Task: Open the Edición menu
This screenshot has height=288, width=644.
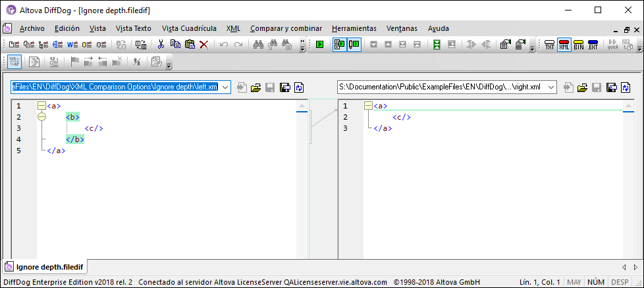Action: click(x=67, y=28)
